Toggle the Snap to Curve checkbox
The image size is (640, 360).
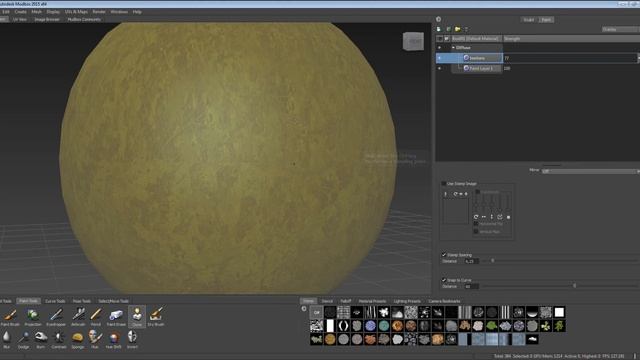[444, 280]
